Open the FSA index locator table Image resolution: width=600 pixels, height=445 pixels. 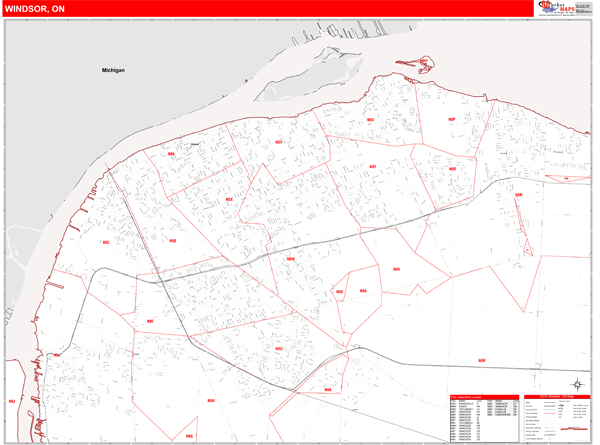pyautogui.click(x=484, y=419)
